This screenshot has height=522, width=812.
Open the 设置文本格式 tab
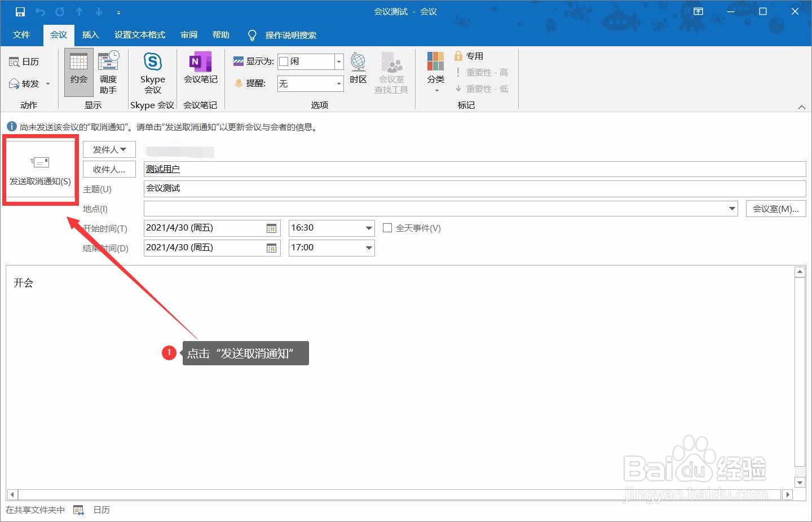[x=140, y=35]
